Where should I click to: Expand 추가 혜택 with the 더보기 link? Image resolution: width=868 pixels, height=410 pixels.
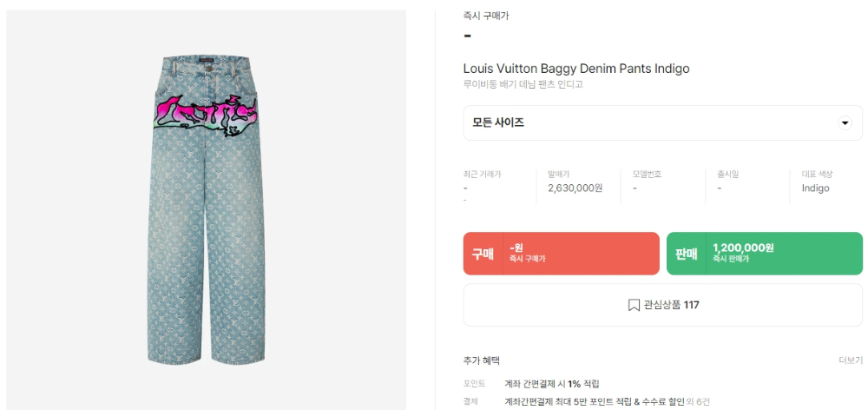850,360
